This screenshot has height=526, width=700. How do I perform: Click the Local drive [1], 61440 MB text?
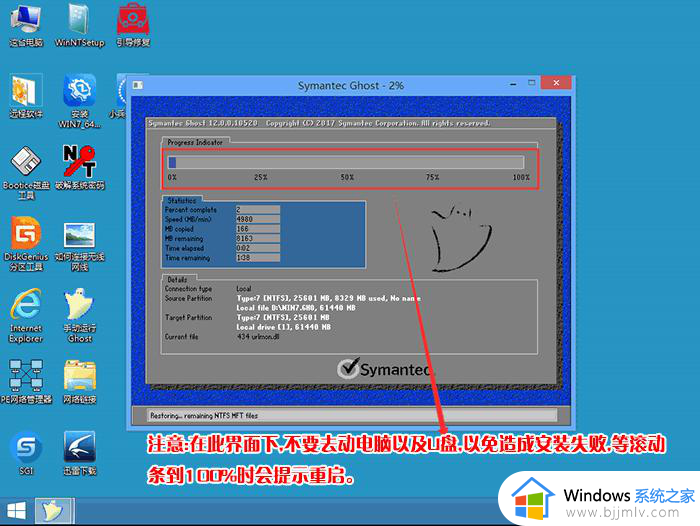[283, 327]
